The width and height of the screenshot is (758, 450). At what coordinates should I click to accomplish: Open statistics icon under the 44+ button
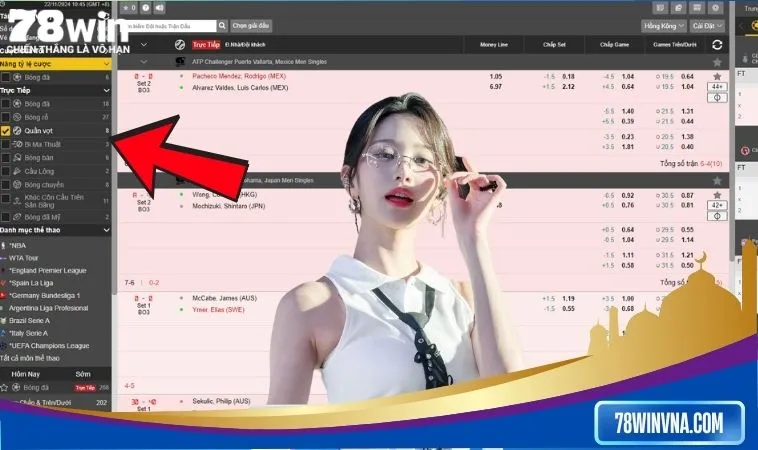pyautogui.click(x=717, y=98)
